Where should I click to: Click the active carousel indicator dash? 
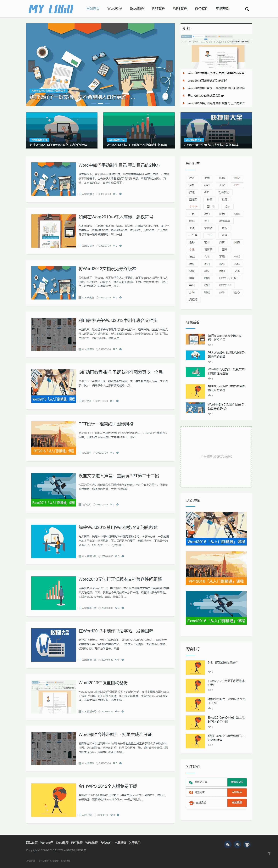[x=100, y=103]
